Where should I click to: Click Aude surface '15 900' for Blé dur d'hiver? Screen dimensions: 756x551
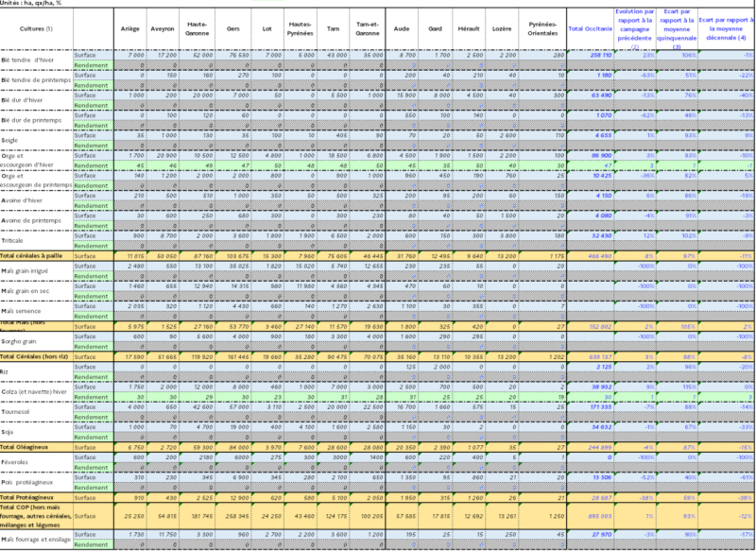402,95
